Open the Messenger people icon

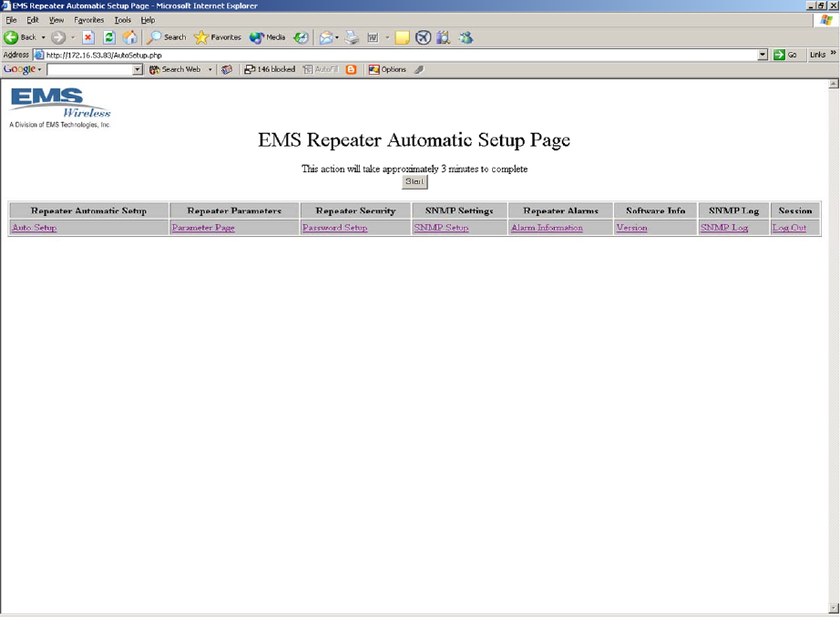(x=466, y=37)
